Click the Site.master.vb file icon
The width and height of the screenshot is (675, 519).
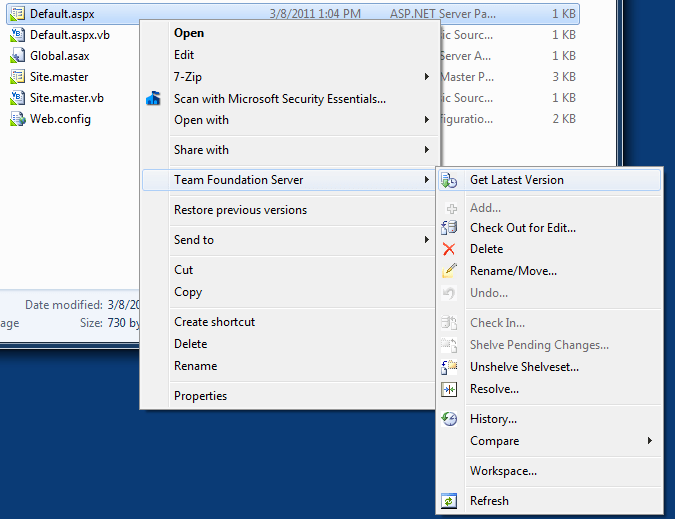pos(17,98)
